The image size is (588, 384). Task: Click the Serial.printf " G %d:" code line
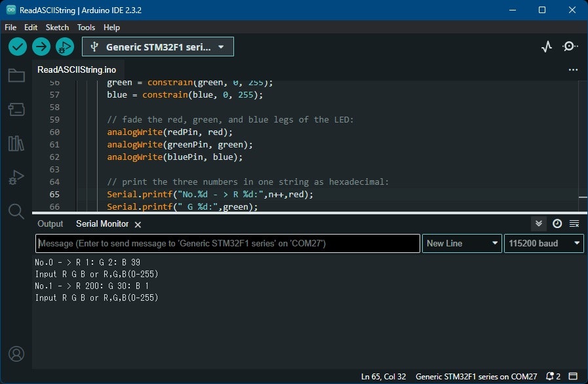[183, 206]
